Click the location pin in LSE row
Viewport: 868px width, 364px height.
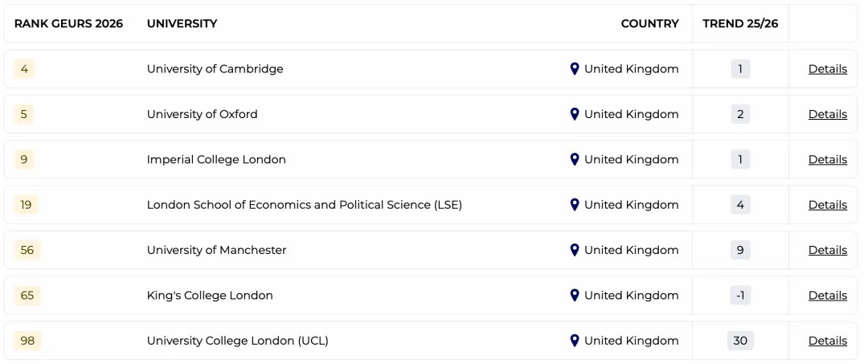(x=575, y=205)
